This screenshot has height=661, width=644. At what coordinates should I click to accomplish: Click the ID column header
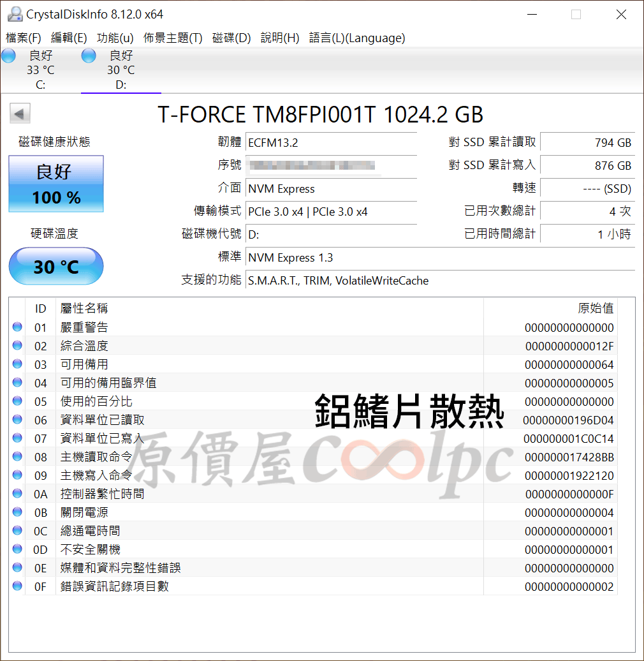pyautogui.click(x=40, y=309)
